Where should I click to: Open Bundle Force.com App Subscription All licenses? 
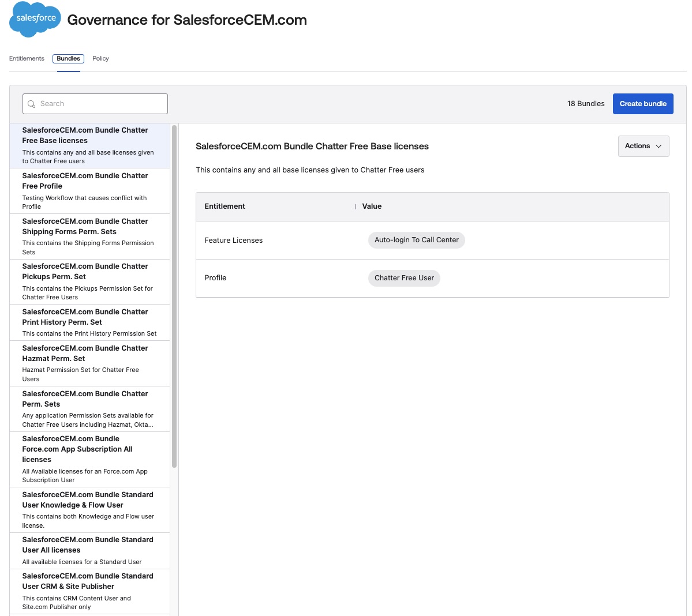tap(89, 460)
